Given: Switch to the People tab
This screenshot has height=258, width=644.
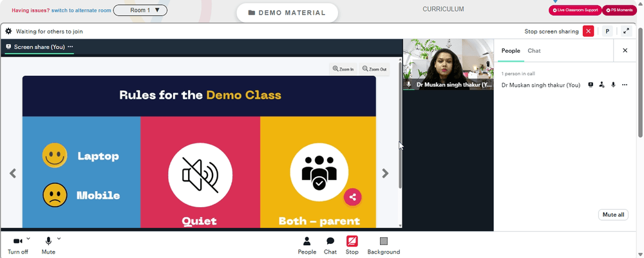Looking at the screenshot, I should tap(511, 51).
